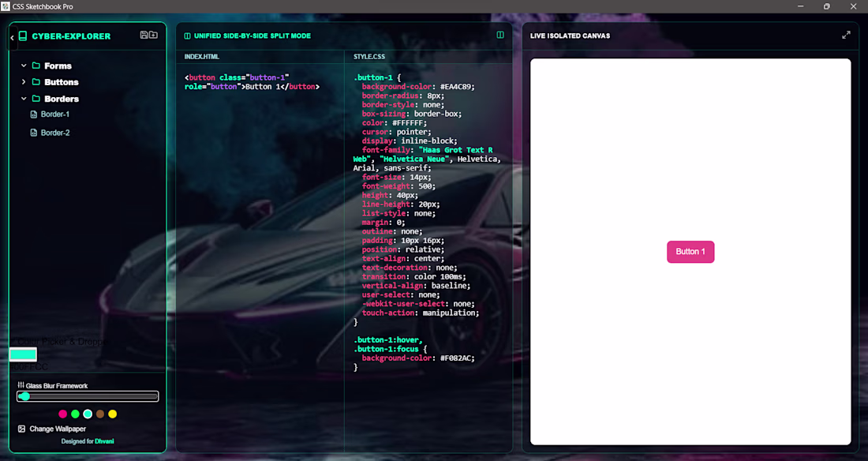Click the touch-action: manipulation line

pyautogui.click(x=420, y=313)
